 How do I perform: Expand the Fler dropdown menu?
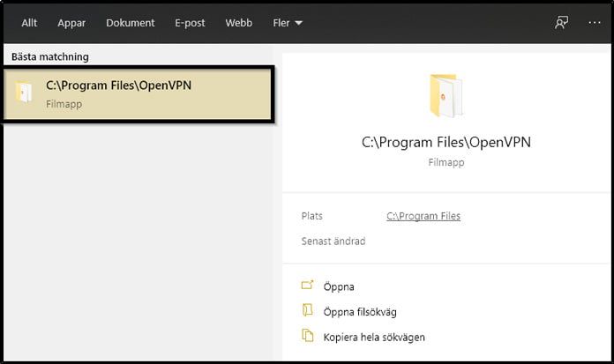288,23
